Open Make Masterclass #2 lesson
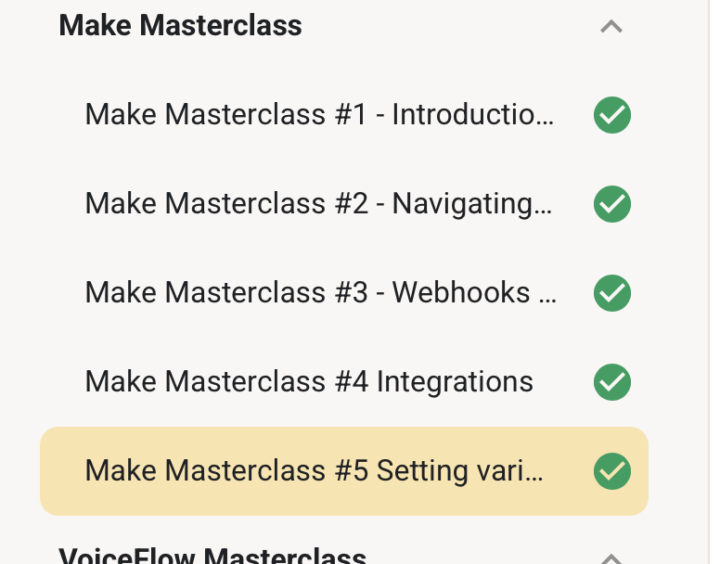This screenshot has height=564, width=720. pos(318,205)
